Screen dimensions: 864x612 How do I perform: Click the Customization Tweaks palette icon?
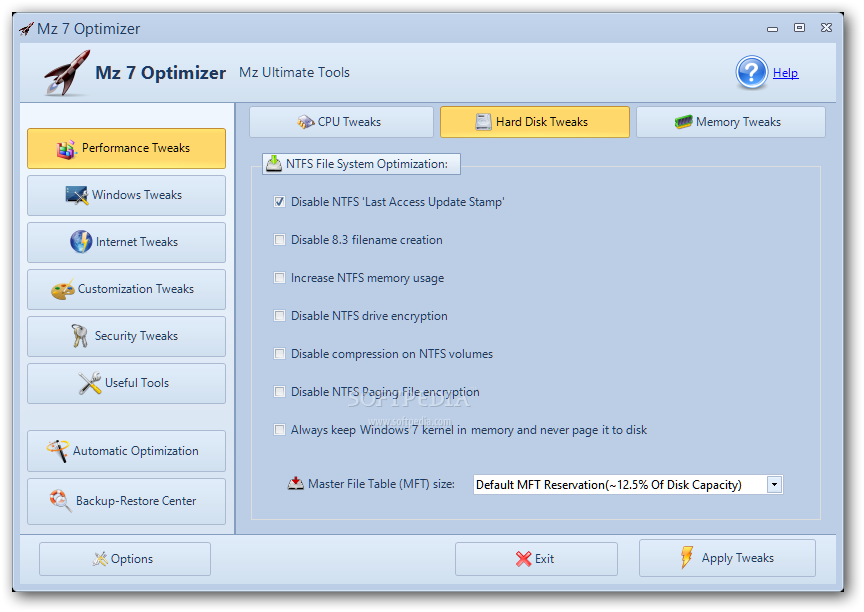click(63, 289)
